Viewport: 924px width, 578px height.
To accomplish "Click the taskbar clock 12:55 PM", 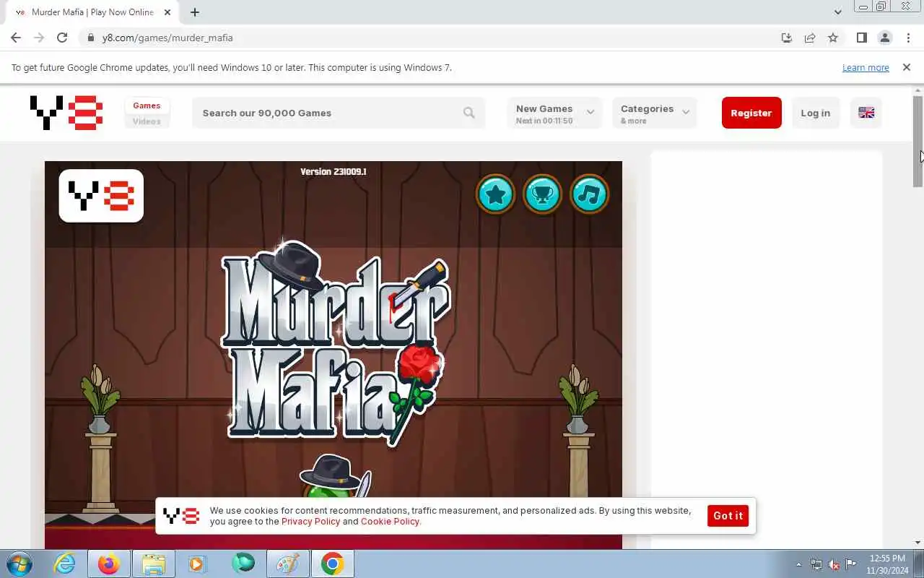I will point(887,558).
